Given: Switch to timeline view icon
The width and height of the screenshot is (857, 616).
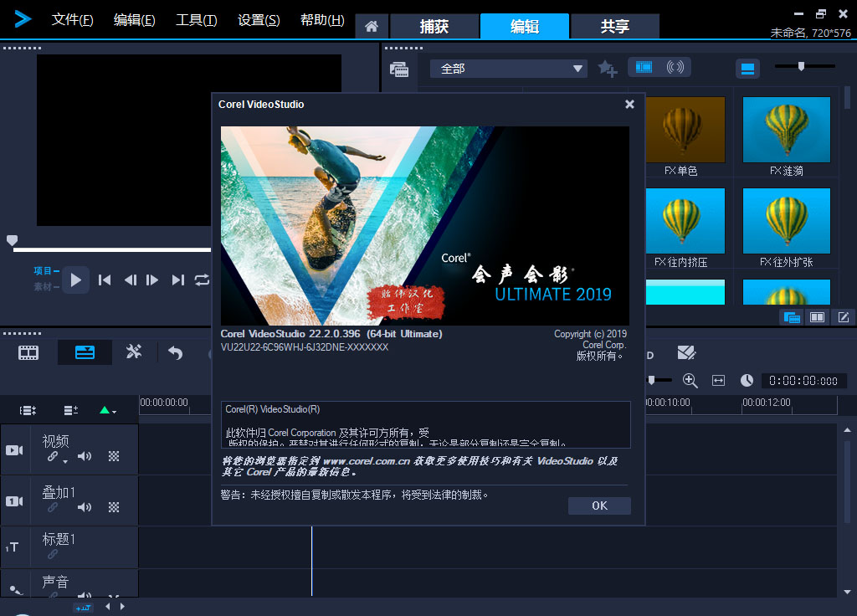Looking at the screenshot, I should [85, 352].
